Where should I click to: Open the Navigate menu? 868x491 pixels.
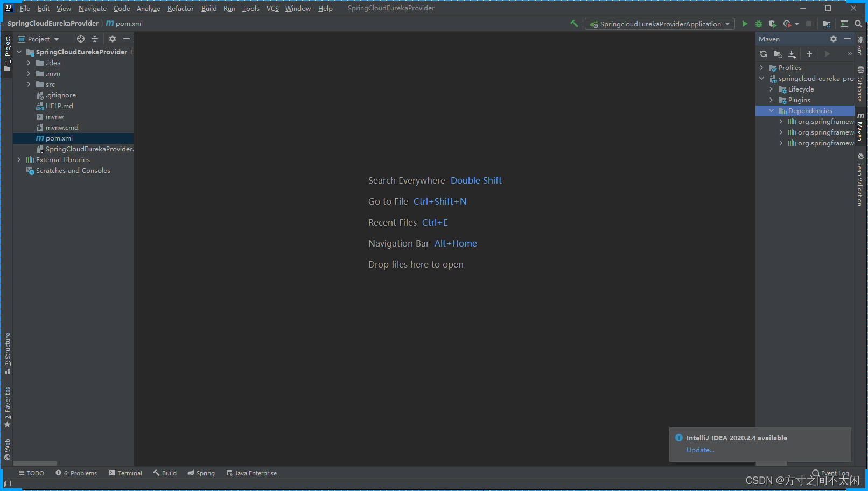93,8
